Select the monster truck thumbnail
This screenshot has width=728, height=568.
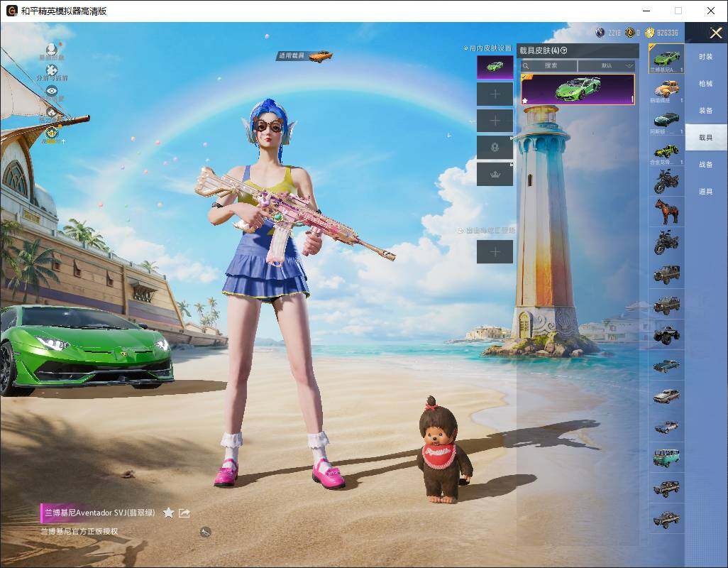tap(666, 334)
